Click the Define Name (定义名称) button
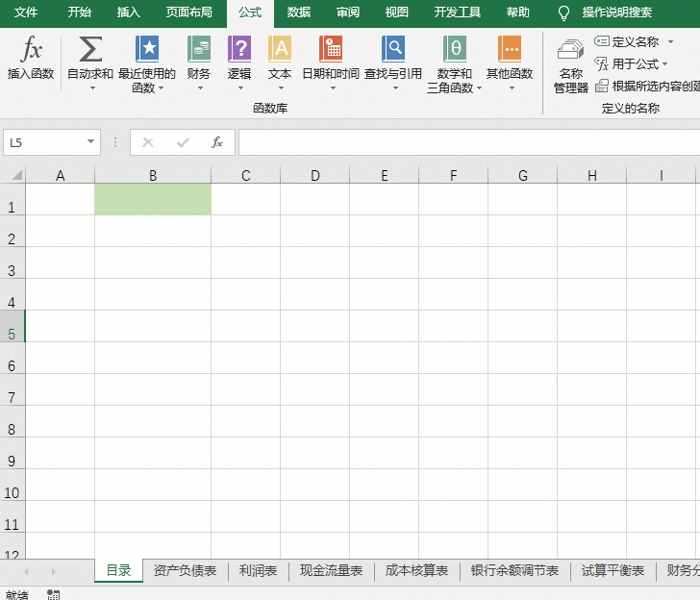The image size is (700, 600). [627, 41]
